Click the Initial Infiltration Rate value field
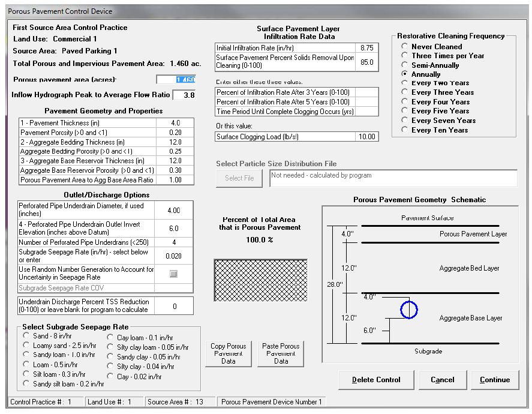The width and height of the screenshot is (532, 414). pyautogui.click(x=367, y=47)
